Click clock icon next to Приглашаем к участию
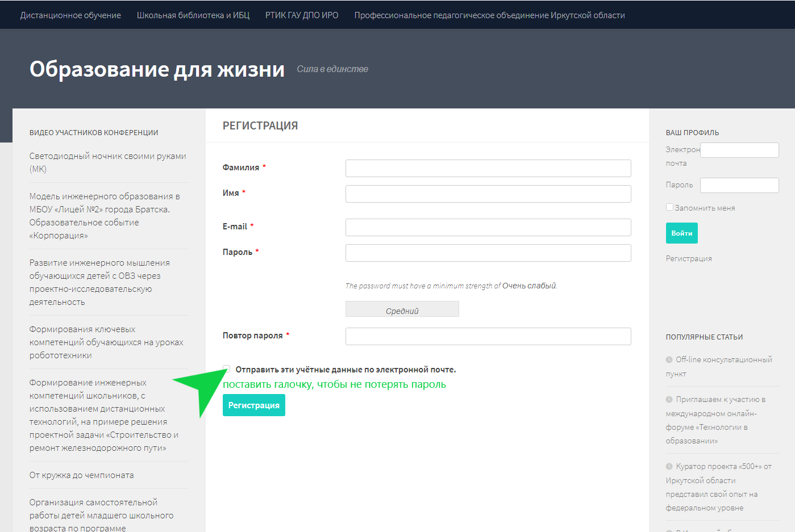Viewport: 795px width, 532px height. point(669,399)
